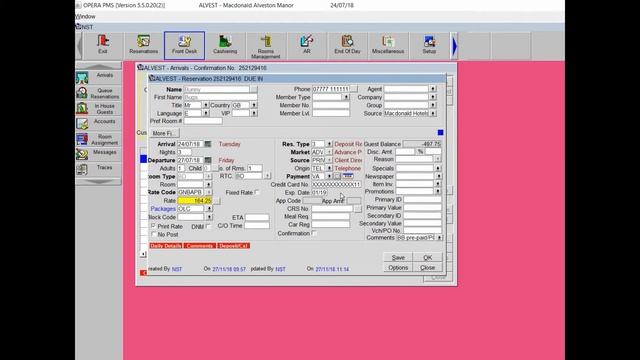Expand the Company dropdown
This screenshot has width=640, height=360.
tap(433, 97)
